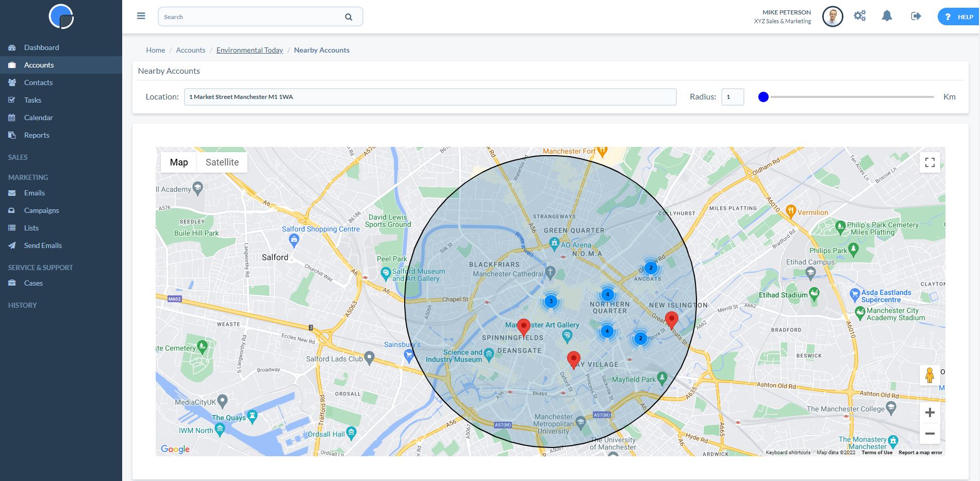The width and height of the screenshot is (980, 481).
Task: Click red pin near Spinningfields
Action: [x=524, y=328]
